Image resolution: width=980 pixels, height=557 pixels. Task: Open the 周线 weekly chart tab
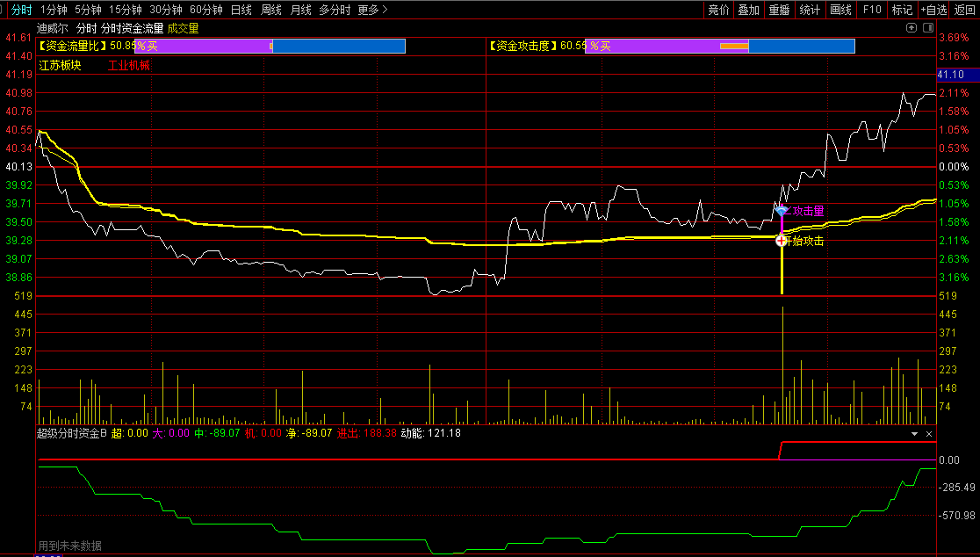pyautogui.click(x=271, y=10)
